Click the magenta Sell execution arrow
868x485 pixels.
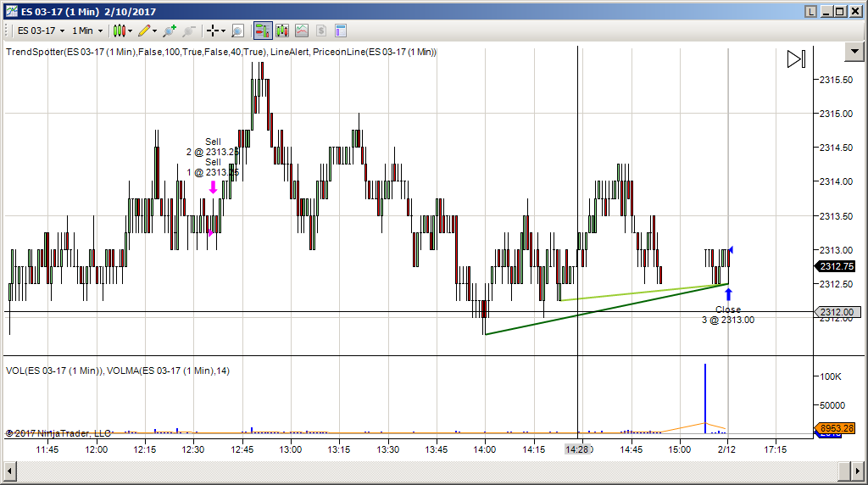tap(213, 187)
